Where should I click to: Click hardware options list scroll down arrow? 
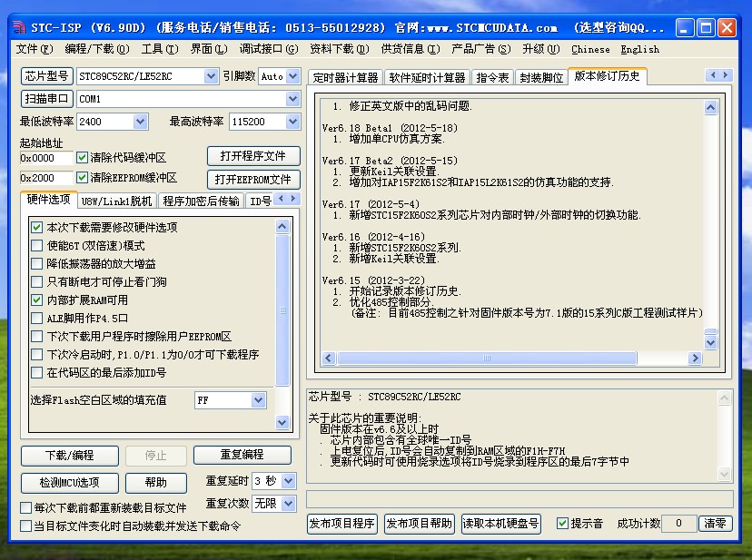pyautogui.click(x=282, y=422)
